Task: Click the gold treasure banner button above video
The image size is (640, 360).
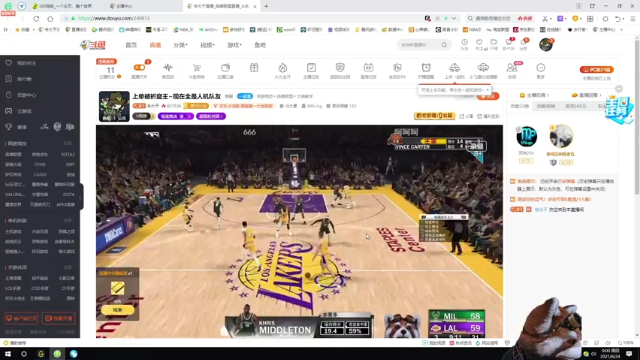Action: coord(434,116)
